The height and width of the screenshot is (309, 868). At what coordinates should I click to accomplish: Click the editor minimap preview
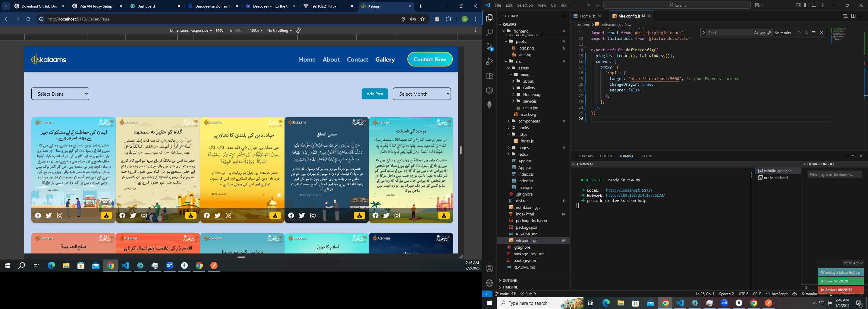842,35
